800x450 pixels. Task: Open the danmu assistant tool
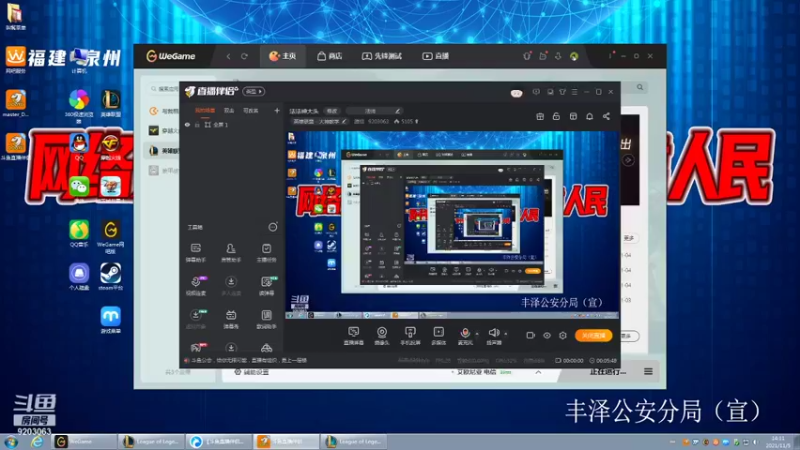pyautogui.click(x=196, y=253)
